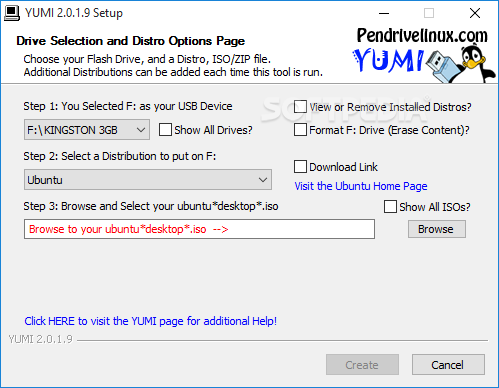The image size is (499, 388).
Task: Open the F:\ KINGSTON 3GB drive dropdown
Action: [x=87, y=130]
